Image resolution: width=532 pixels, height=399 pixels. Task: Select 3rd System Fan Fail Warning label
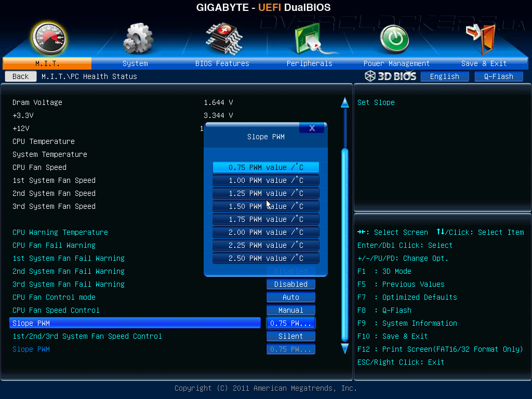point(69,284)
